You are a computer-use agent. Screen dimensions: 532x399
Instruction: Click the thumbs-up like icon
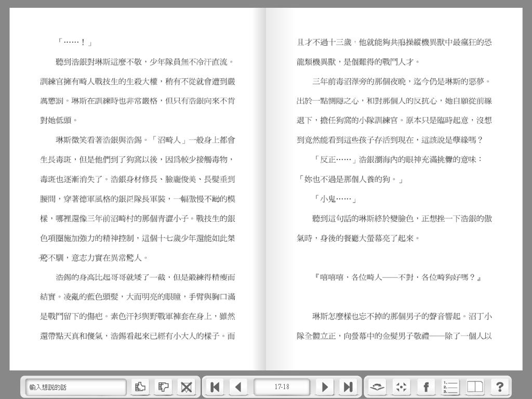[x=140, y=387]
